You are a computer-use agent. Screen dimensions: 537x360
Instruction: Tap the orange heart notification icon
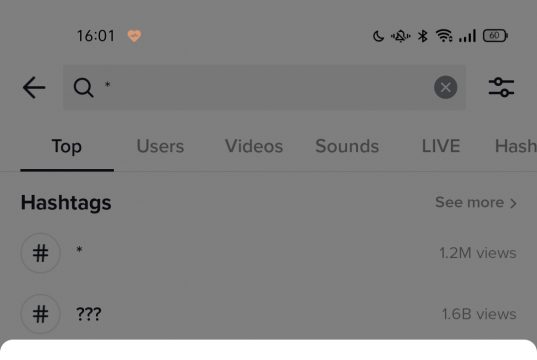pyautogui.click(x=134, y=36)
